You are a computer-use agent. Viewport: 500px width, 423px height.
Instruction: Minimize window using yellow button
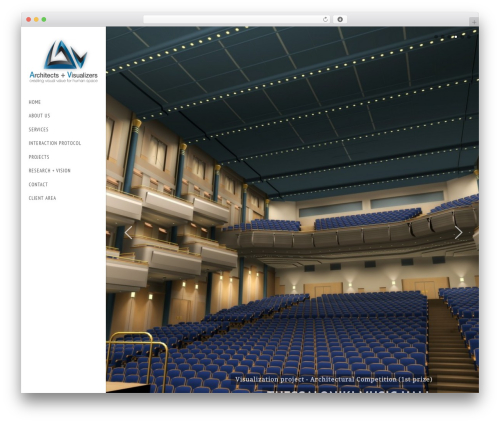pyautogui.click(x=36, y=19)
